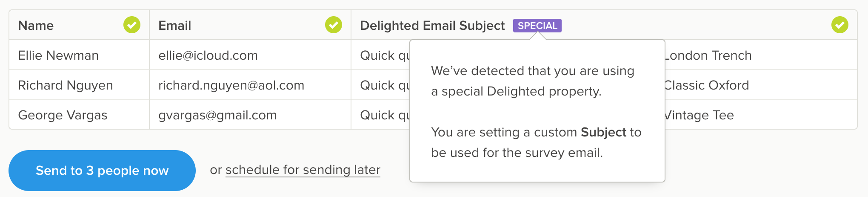Click the richard.nguyen@aol.com email cell
868x197 pixels.
pos(231,85)
